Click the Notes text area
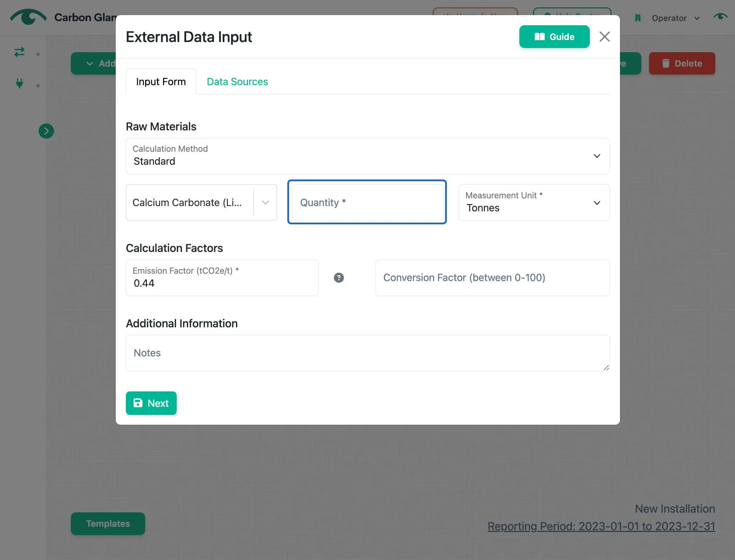The image size is (735, 560). pos(367,353)
